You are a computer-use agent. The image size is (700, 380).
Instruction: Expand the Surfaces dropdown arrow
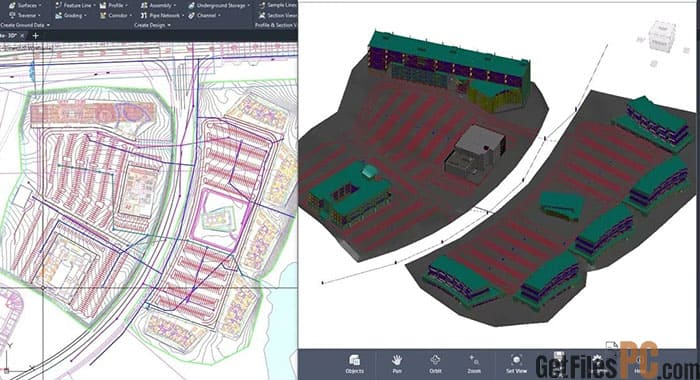[x=40, y=5]
